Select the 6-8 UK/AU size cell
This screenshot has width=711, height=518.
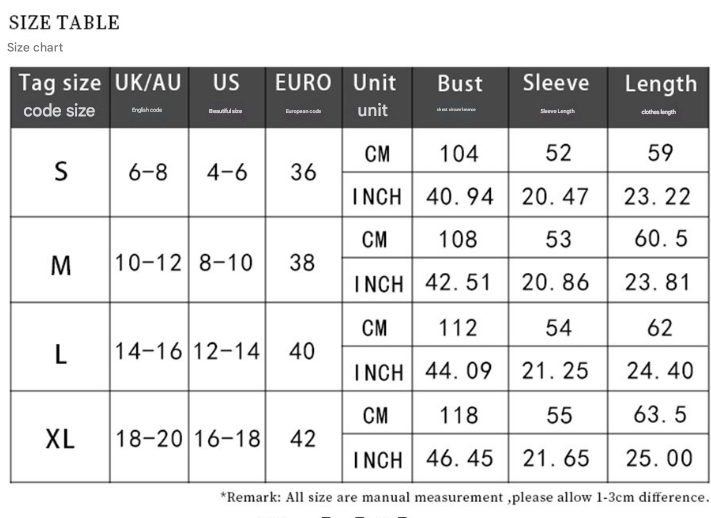coord(148,172)
